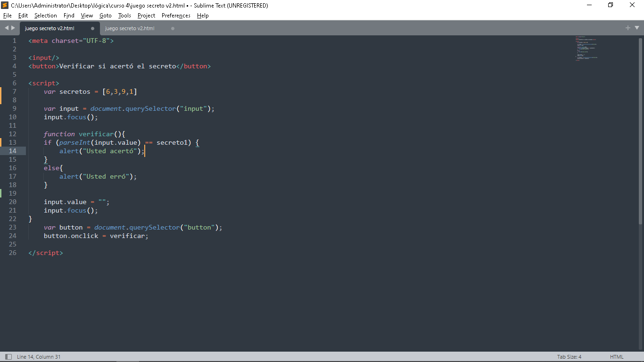This screenshot has height=362, width=644.
Task: Click the Line 14, Column 31 status text
Action: click(x=39, y=357)
